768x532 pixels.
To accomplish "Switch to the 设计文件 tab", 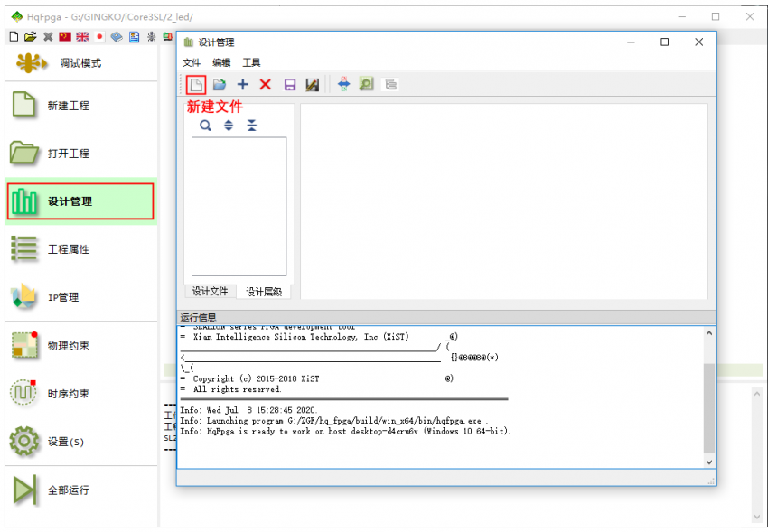I will pos(211,292).
